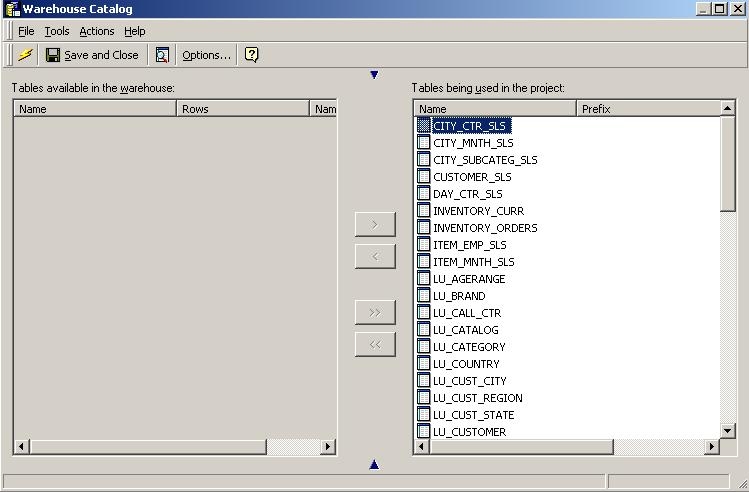749x492 pixels.
Task: Select the LU_BRAND table in the project list
Action: [459, 296]
